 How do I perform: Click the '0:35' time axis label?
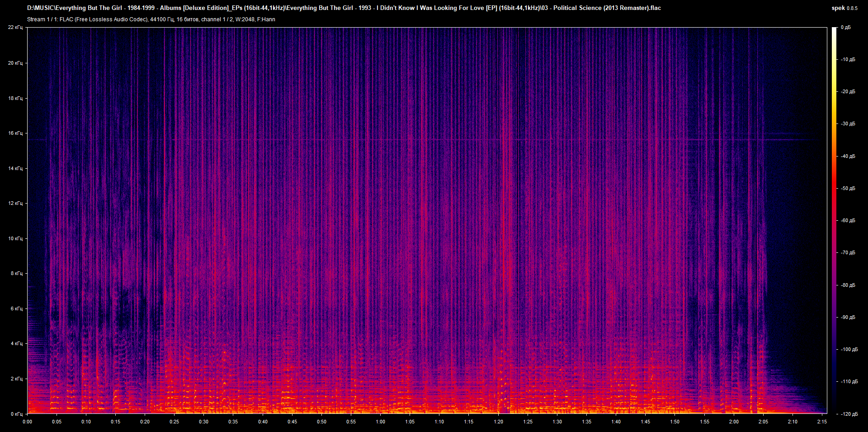point(233,422)
